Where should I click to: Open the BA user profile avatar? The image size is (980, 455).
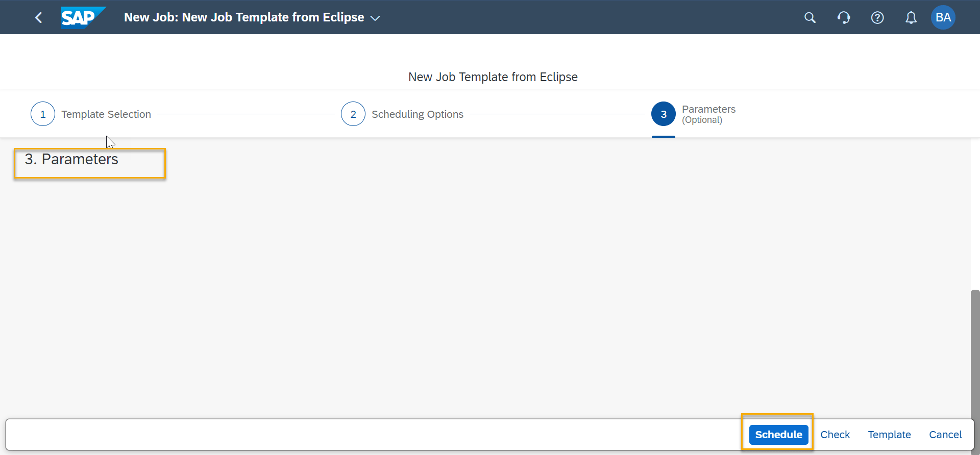pyautogui.click(x=943, y=17)
